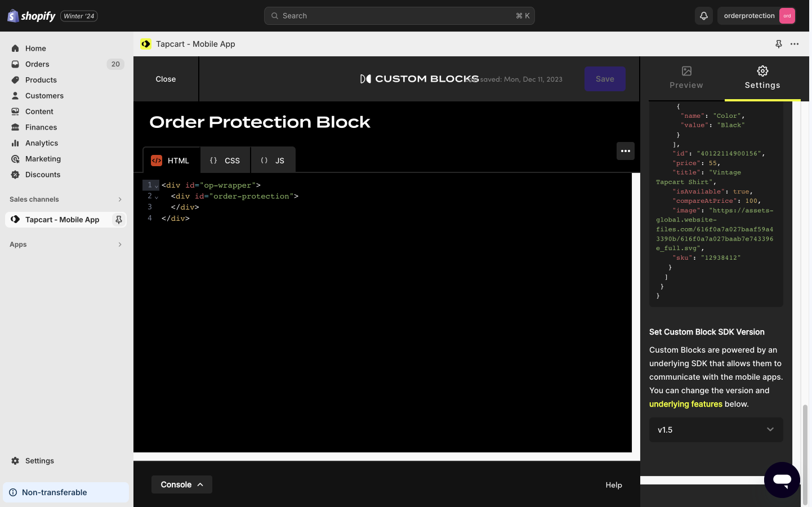Viewport: 812px width, 507px height.
Task: Unpin Tapcart app in the sidebar
Action: coord(119,220)
